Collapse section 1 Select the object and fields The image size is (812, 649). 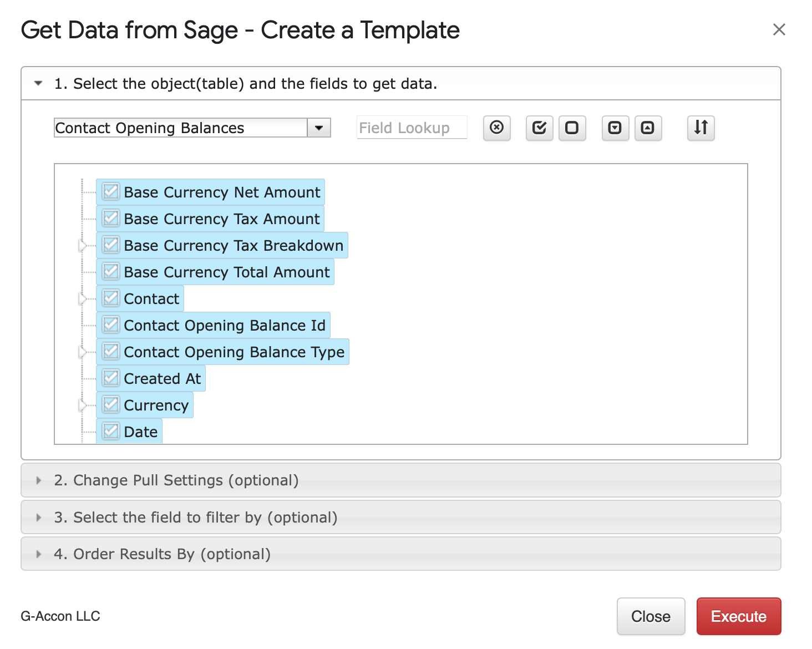(400, 84)
